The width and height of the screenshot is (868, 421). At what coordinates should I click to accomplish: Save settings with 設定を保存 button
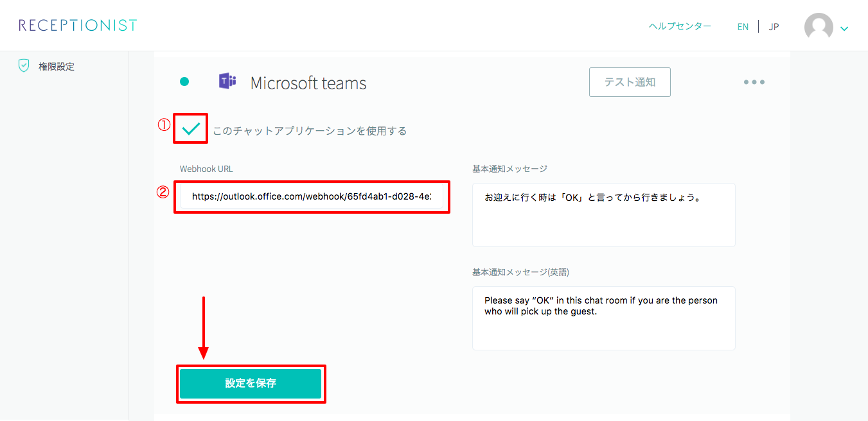click(x=251, y=383)
